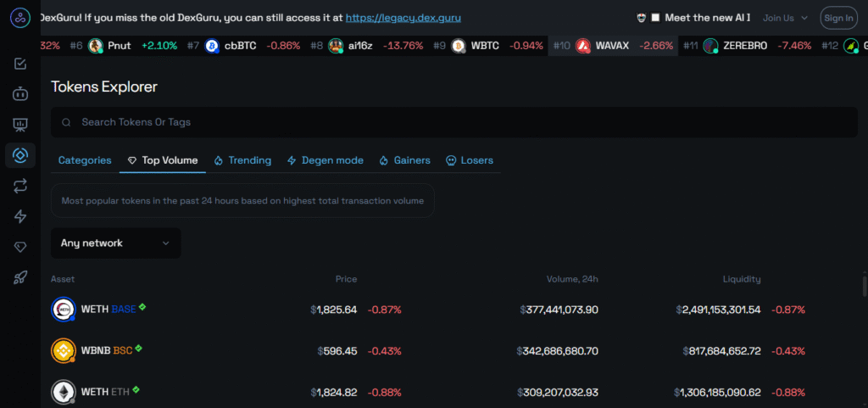Viewport: 868px width, 408px height.
Task: Click the liquidity value $1,306,185,090.62
Action: (717, 393)
